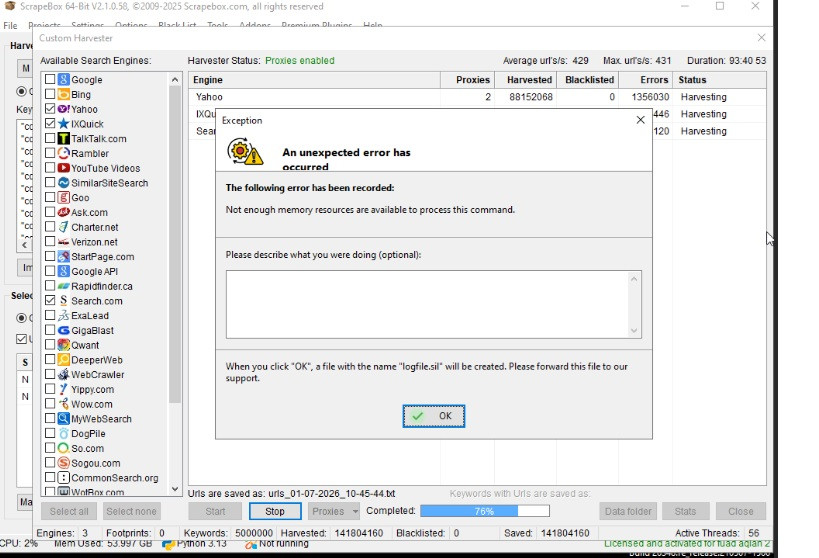Image resolution: width=819 pixels, height=558 pixels.
Task: Click the description box scroll-up arrow
Action: (x=634, y=279)
